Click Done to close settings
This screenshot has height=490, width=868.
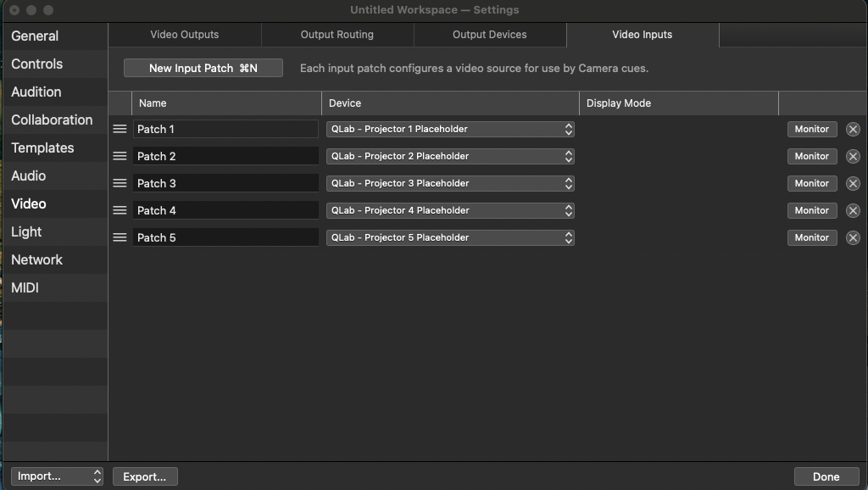(x=825, y=476)
